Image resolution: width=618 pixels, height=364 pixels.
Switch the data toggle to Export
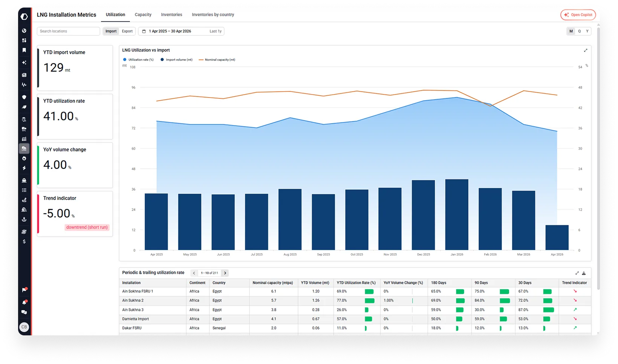[127, 31]
